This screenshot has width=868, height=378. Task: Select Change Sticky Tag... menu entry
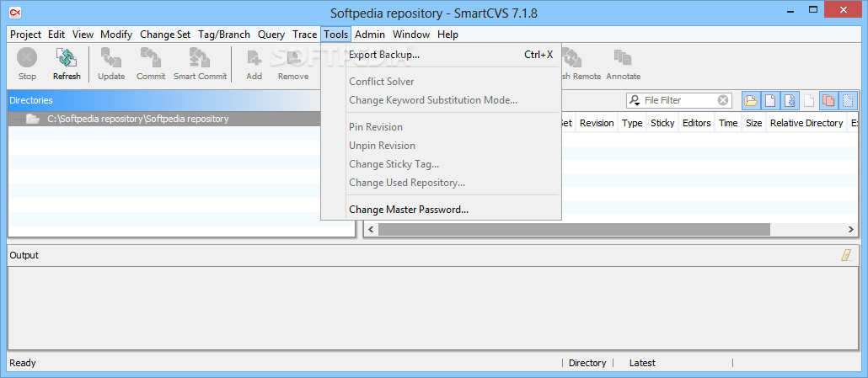point(442,164)
